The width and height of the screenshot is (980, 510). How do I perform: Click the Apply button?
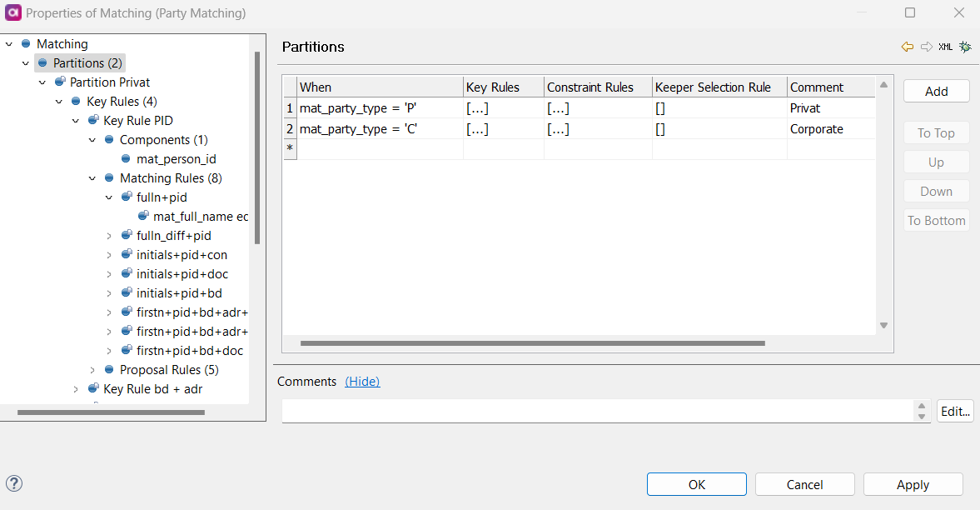coord(913,484)
